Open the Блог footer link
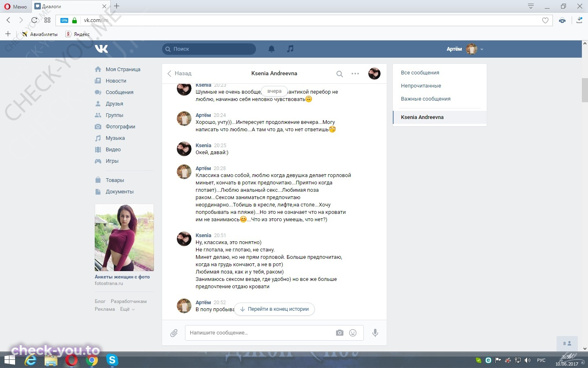 pos(100,301)
